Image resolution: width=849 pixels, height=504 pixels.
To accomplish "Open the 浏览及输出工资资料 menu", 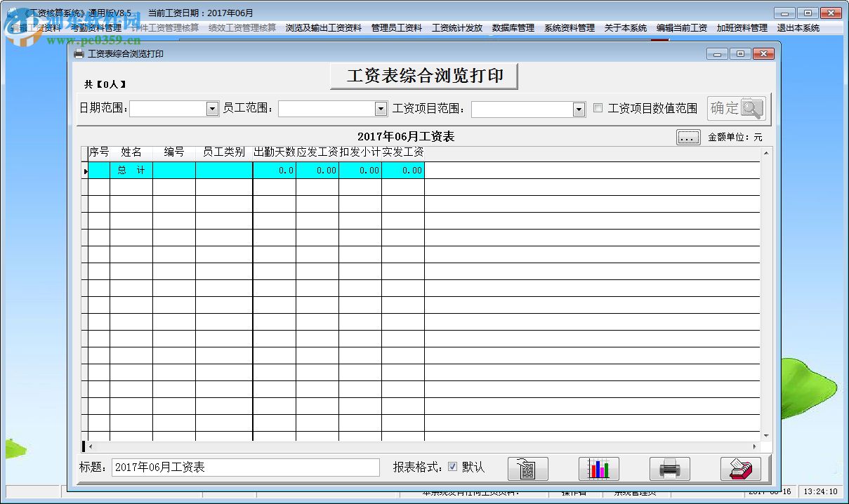I will [x=324, y=28].
